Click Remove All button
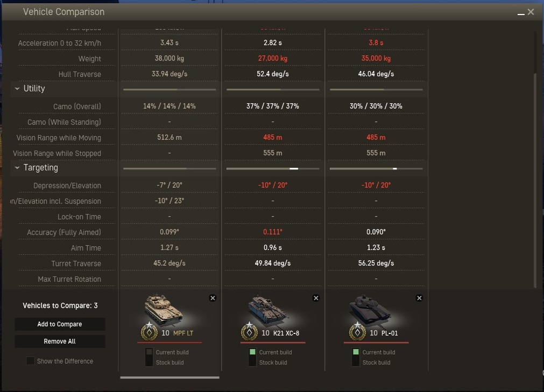 tap(60, 341)
